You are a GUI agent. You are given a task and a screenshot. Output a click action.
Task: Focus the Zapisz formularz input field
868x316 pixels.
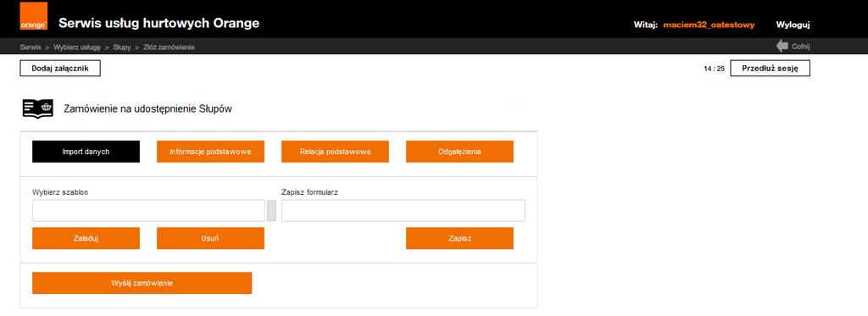point(403,211)
